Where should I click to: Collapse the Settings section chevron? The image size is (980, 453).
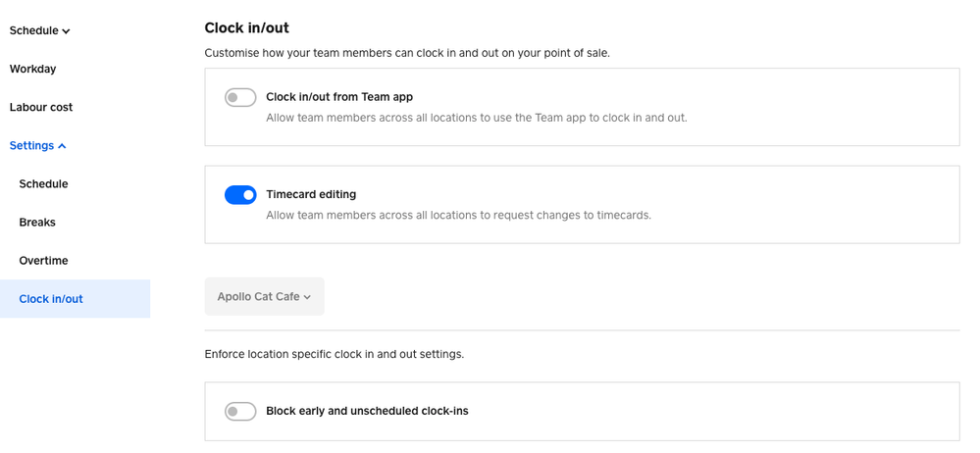63,146
